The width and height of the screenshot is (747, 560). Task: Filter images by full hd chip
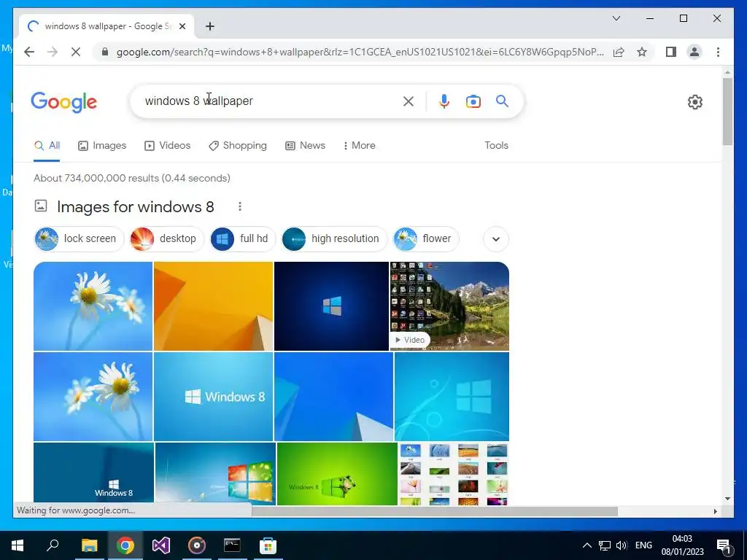(x=243, y=238)
